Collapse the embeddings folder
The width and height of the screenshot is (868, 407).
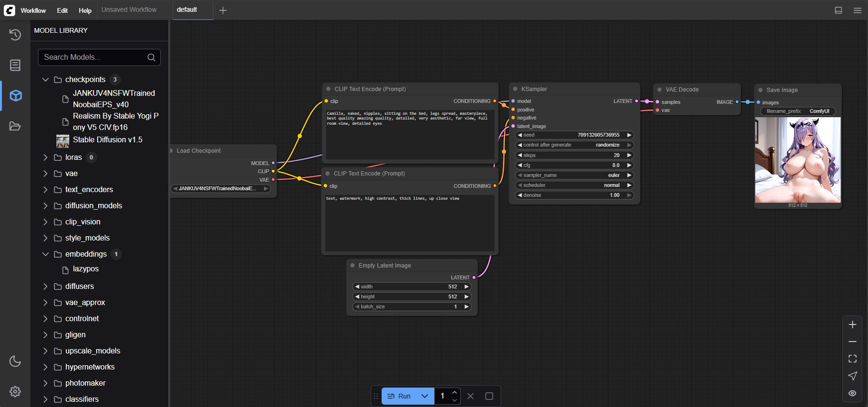tap(46, 254)
